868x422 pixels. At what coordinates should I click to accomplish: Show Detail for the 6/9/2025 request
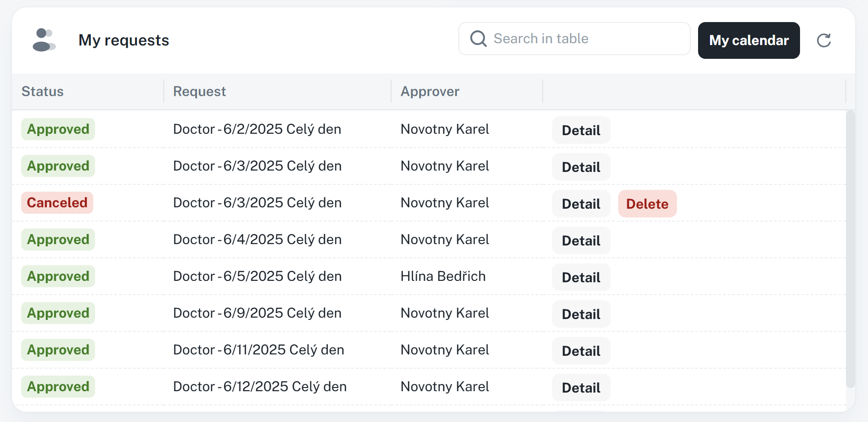point(581,314)
